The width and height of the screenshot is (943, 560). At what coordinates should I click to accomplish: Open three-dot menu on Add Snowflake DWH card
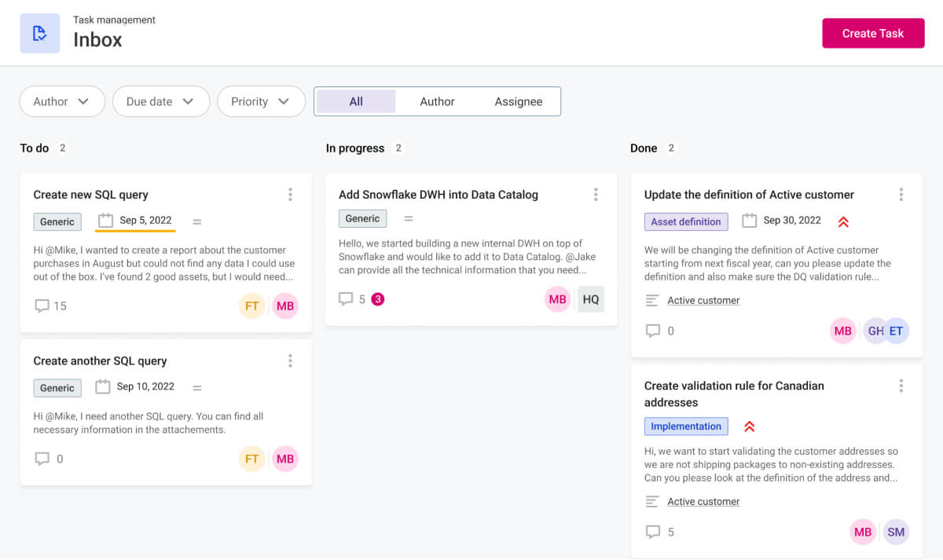pyautogui.click(x=596, y=195)
